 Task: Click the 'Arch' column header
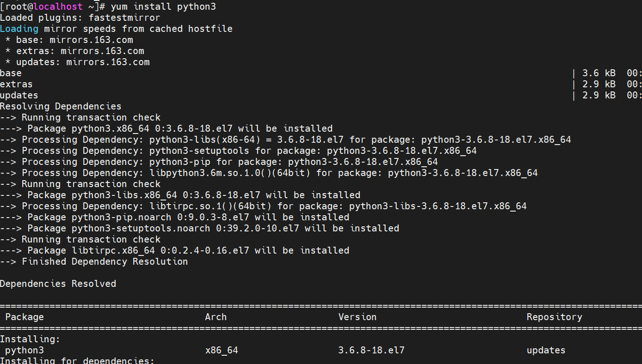216,317
